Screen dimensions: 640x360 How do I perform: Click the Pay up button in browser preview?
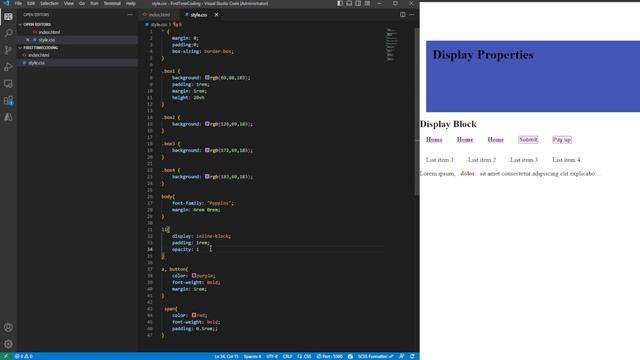[562, 140]
